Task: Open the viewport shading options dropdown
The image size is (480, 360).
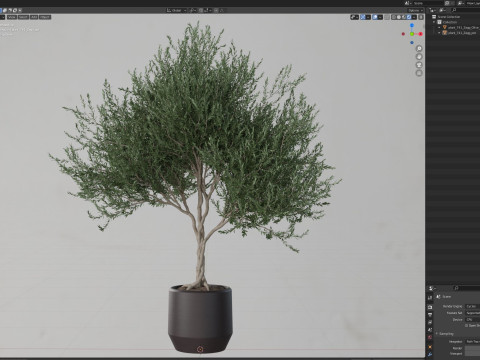Action: click(x=414, y=17)
